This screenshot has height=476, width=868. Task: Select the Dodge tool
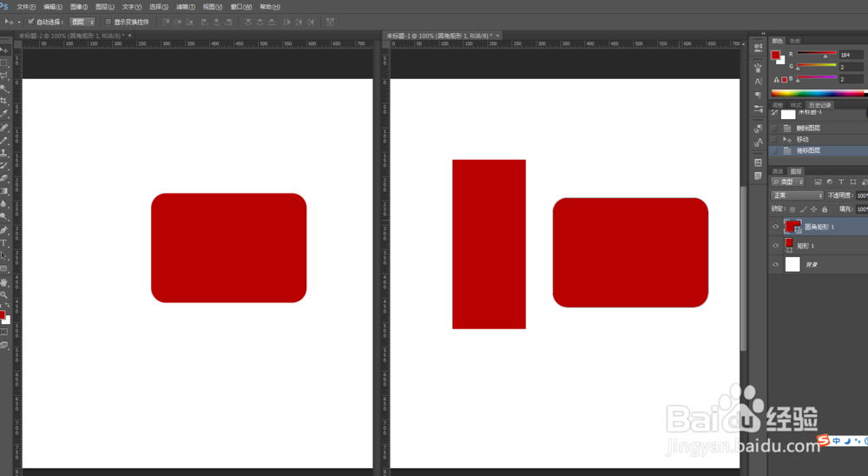point(4,216)
